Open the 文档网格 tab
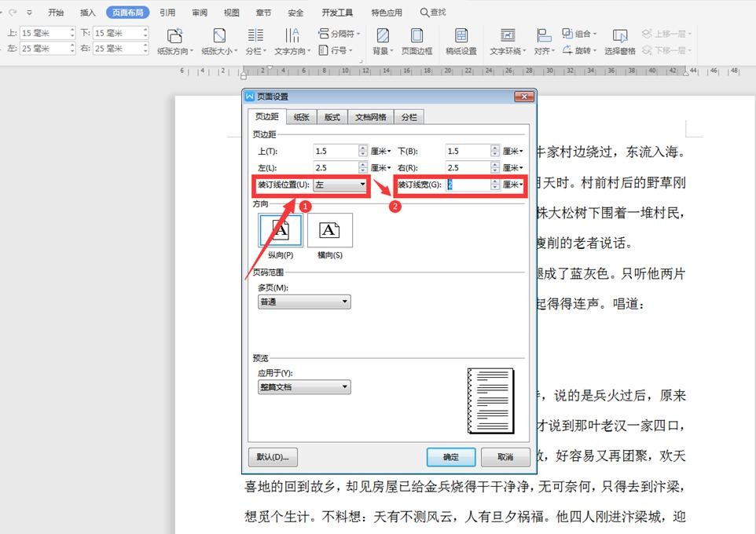Screen dimensions: 756x534 (370, 117)
